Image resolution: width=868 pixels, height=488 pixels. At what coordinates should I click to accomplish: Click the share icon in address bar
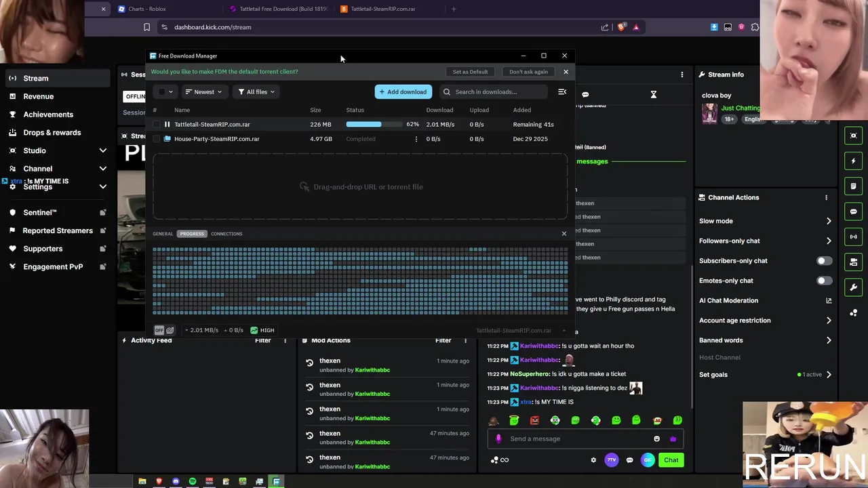[604, 28]
